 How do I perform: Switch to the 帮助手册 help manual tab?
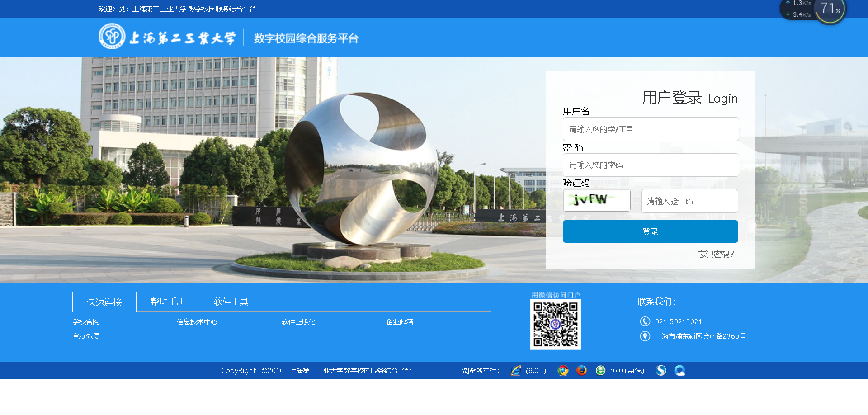(168, 302)
